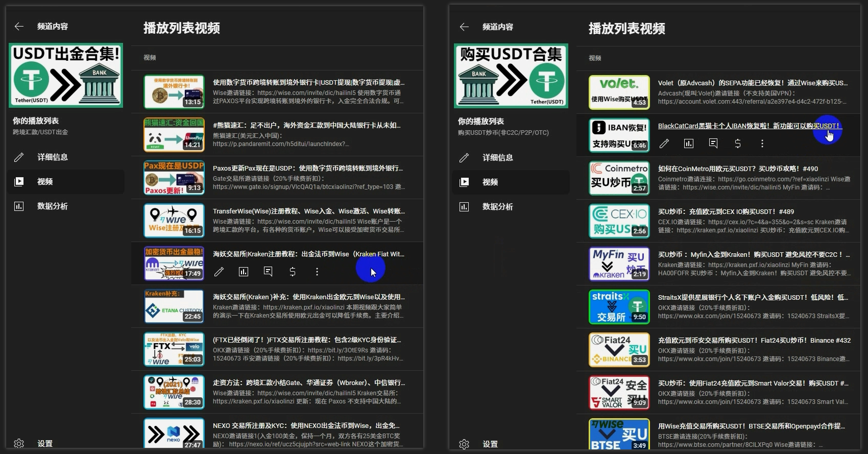Open the FTX交易所注册教程 video title
Image resolution: width=868 pixels, height=454 pixels.
[x=307, y=340]
